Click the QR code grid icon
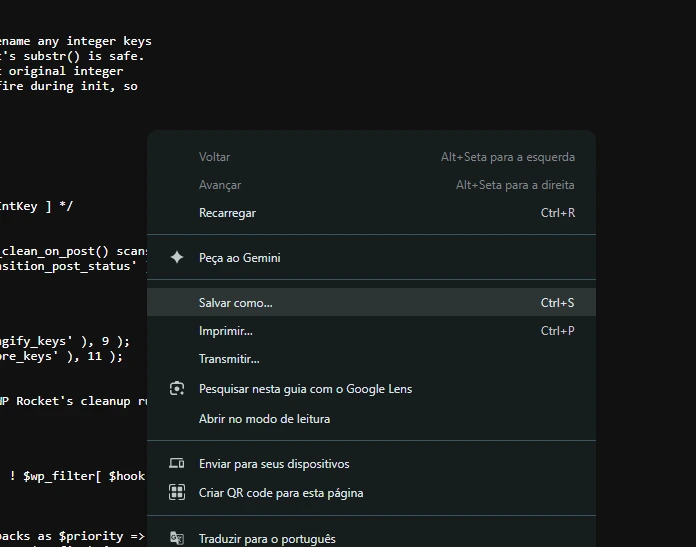This screenshot has height=547, width=696. coord(177,492)
